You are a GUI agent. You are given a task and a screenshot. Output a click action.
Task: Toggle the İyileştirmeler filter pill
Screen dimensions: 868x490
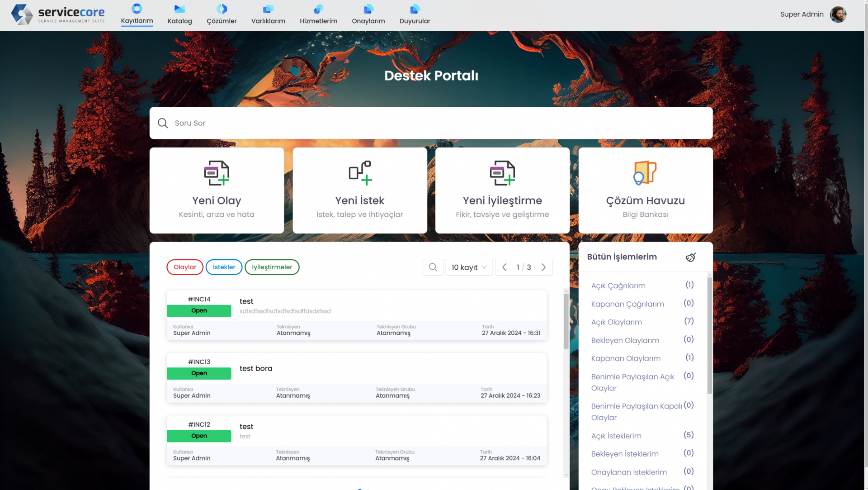click(x=272, y=267)
